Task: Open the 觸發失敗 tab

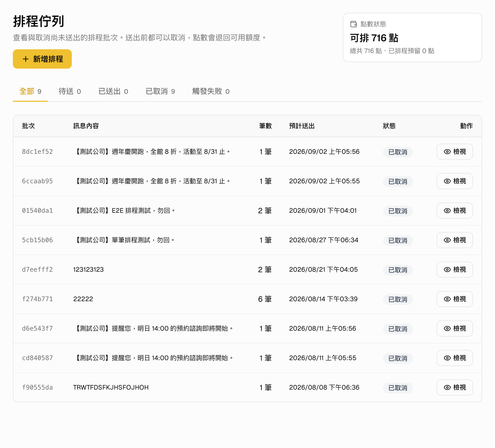Action: 211,91
